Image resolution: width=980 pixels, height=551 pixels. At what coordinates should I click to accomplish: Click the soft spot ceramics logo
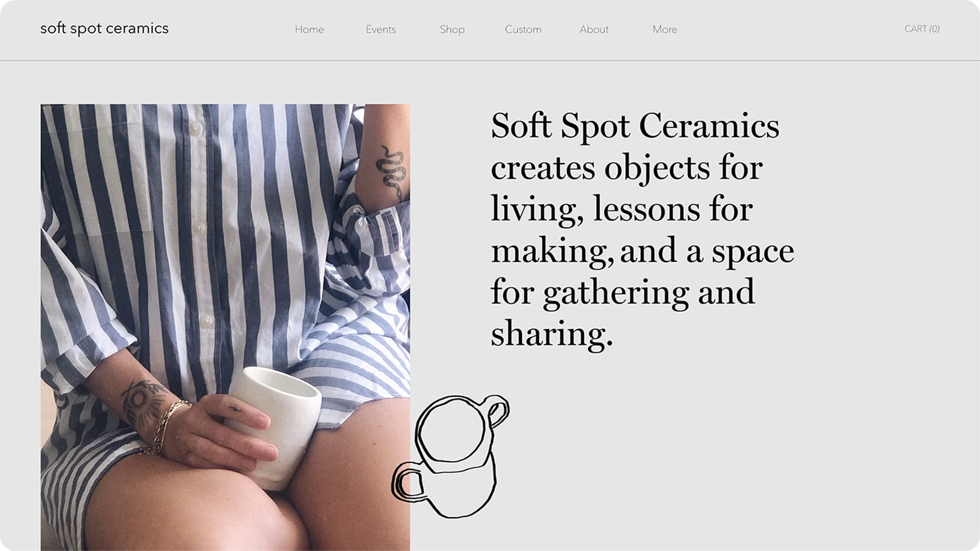point(104,29)
